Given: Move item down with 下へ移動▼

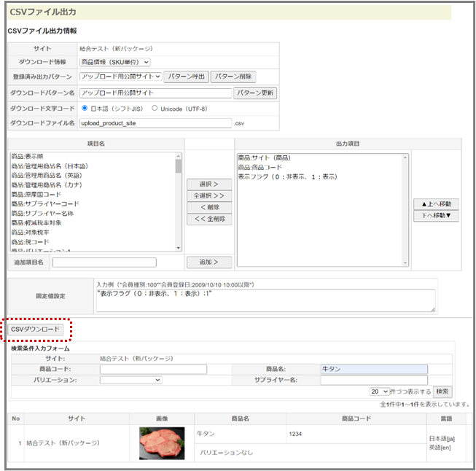Looking at the screenshot, I should tap(436, 216).
